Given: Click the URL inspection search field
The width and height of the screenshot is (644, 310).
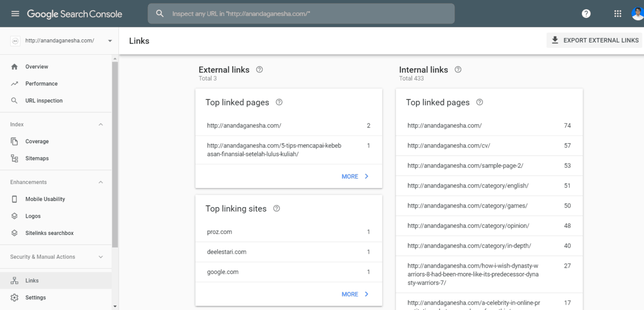Looking at the screenshot, I should [301, 14].
